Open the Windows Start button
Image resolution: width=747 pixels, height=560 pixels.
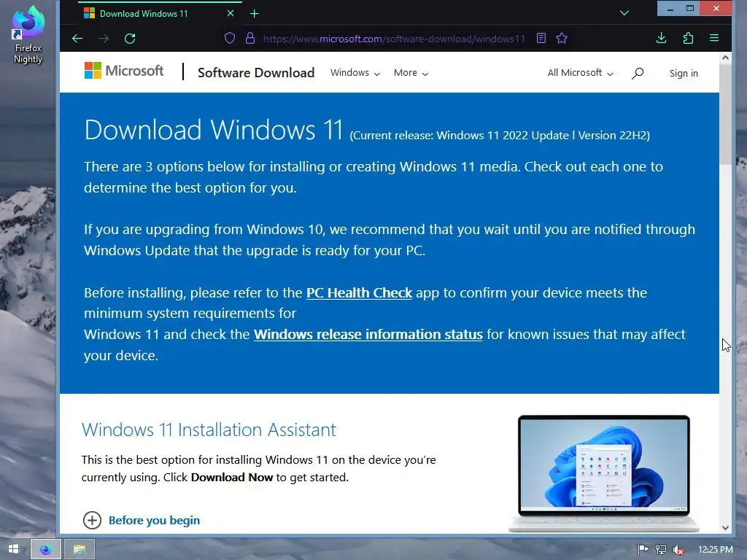coord(13,549)
